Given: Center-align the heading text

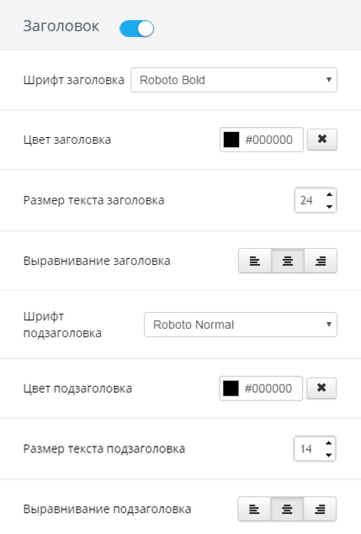Looking at the screenshot, I should pyautogui.click(x=288, y=261).
